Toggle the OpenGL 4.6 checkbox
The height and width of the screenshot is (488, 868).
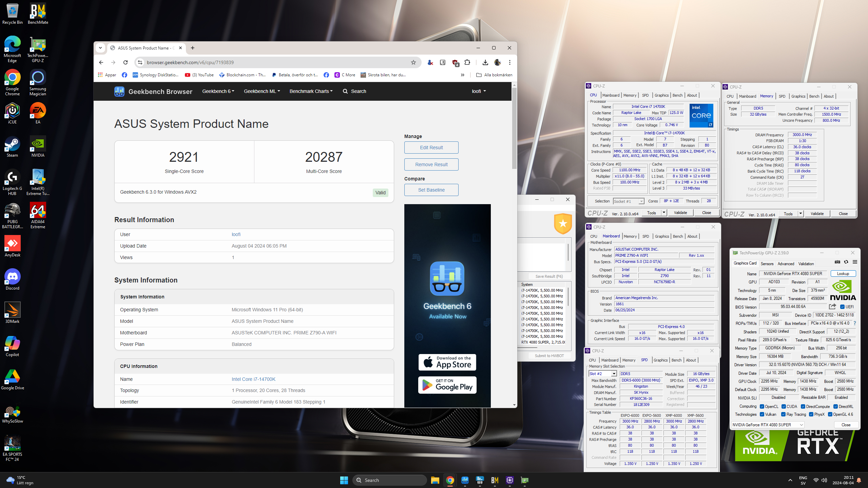click(x=830, y=414)
